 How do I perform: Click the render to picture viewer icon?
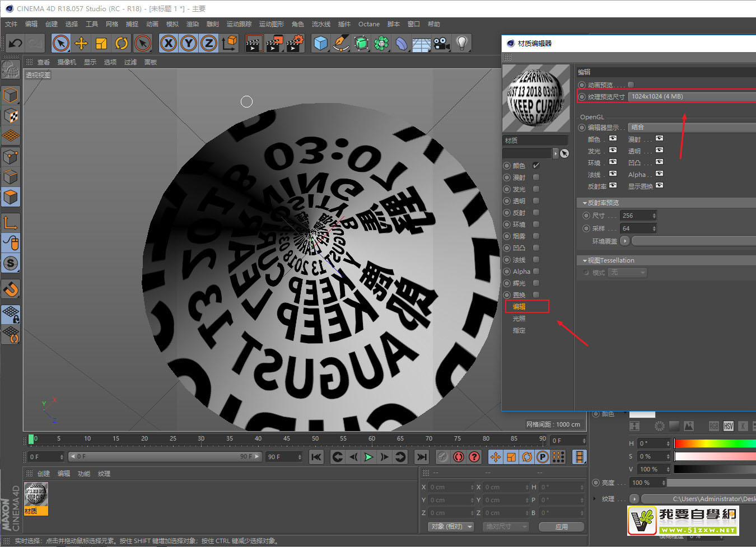(x=274, y=43)
